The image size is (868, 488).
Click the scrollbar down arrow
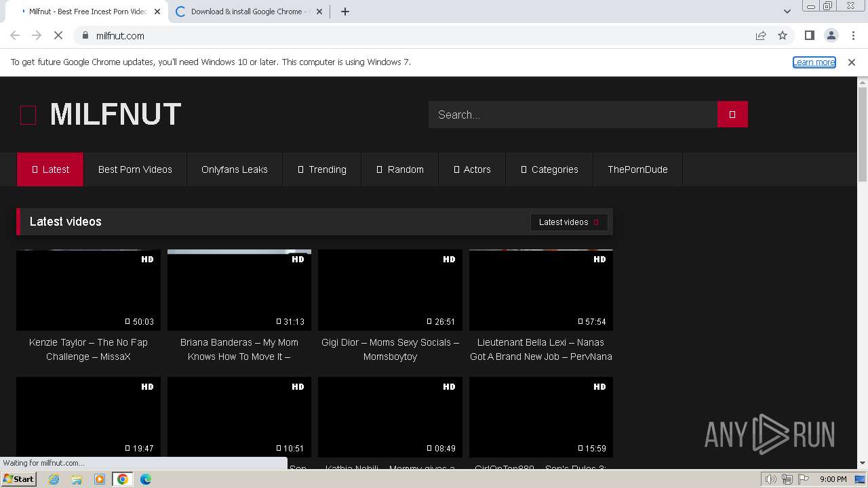coord(863,464)
